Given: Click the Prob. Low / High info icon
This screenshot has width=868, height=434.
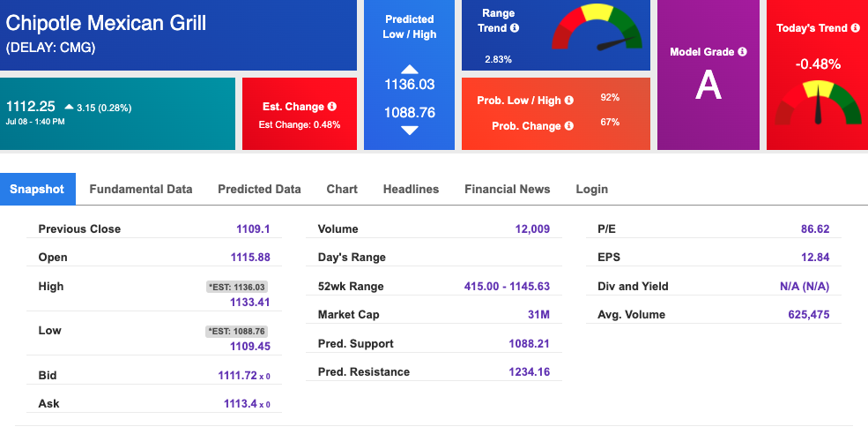Looking at the screenshot, I should point(569,101).
